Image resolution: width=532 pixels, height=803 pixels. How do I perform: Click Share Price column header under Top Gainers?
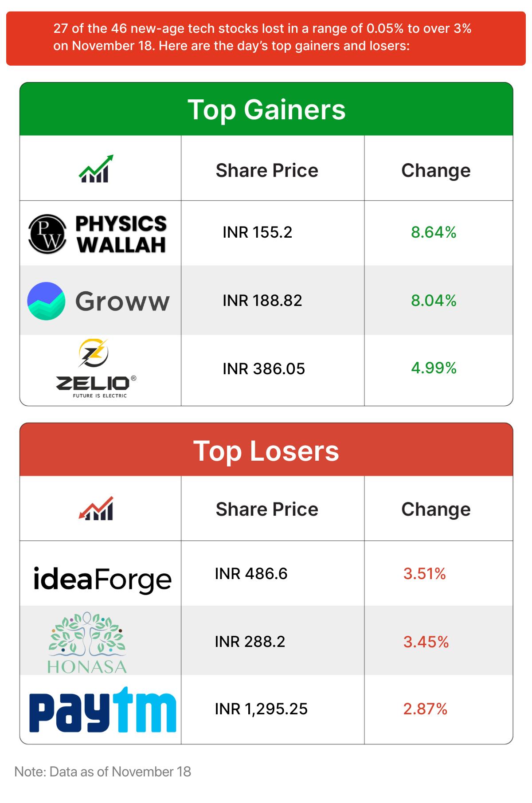(x=267, y=171)
